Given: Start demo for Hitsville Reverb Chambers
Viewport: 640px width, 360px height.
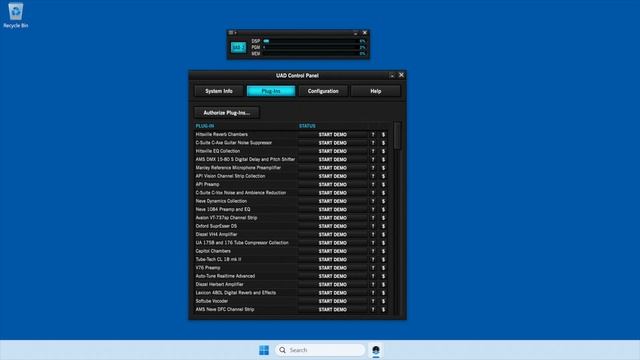Looking at the screenshot, I should (333, 135).
